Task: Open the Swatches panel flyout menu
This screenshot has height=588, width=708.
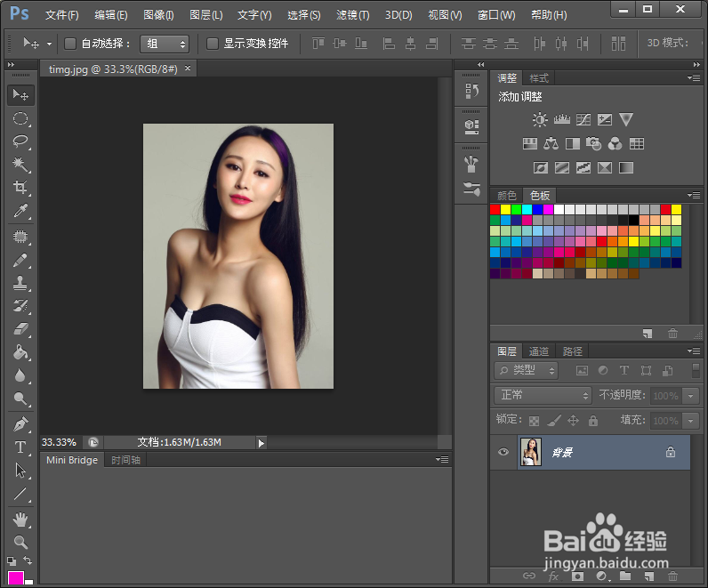Action: pos(694,195)
